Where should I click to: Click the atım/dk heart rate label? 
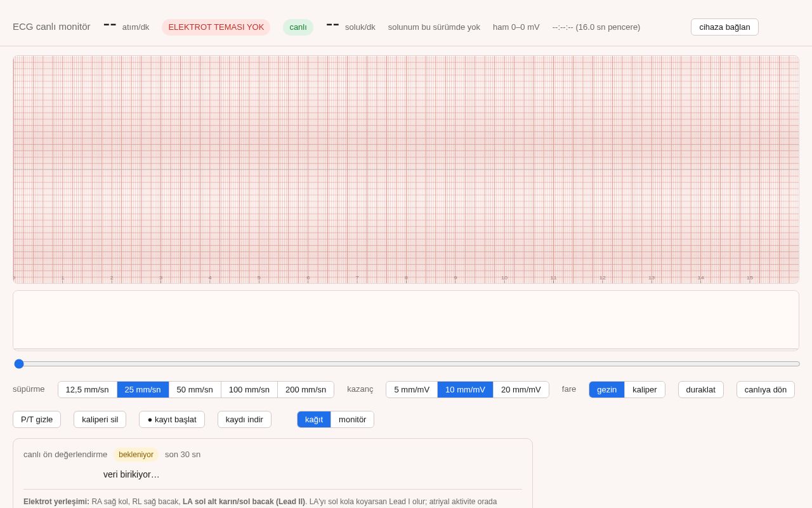136,27
